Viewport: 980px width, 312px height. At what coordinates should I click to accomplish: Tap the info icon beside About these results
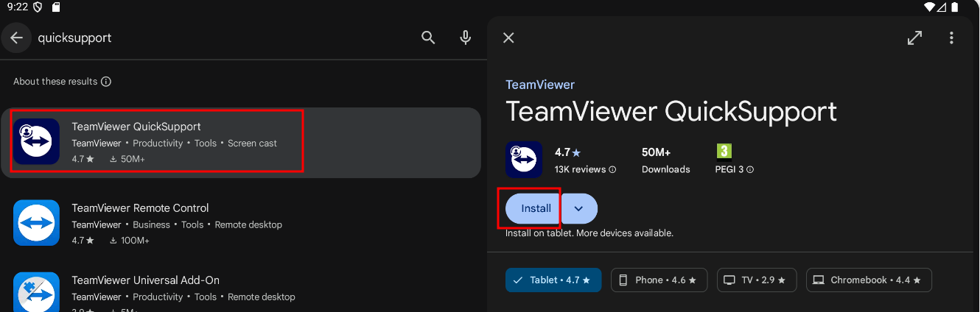coord(106,82)
